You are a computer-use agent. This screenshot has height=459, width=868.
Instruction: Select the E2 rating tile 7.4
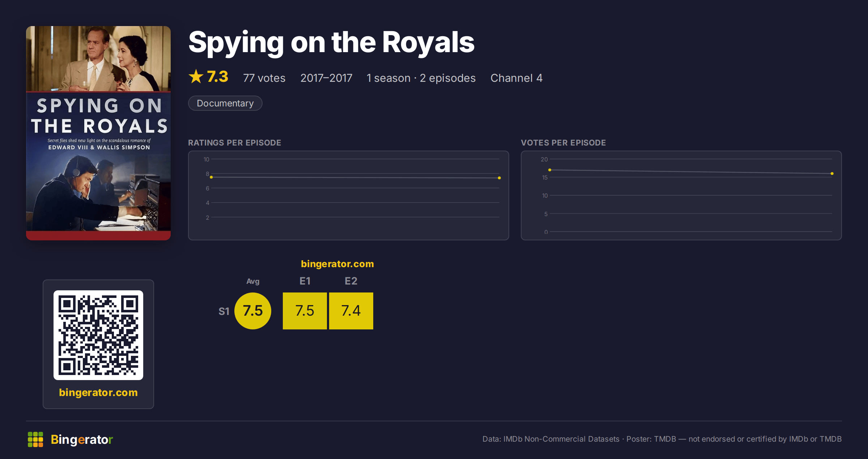point(351,311)
